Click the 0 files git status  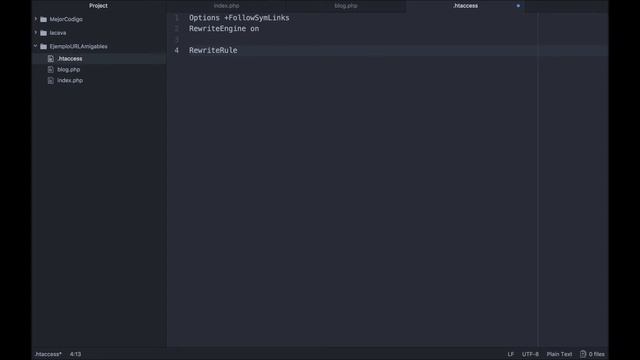(x=596, y=354)
